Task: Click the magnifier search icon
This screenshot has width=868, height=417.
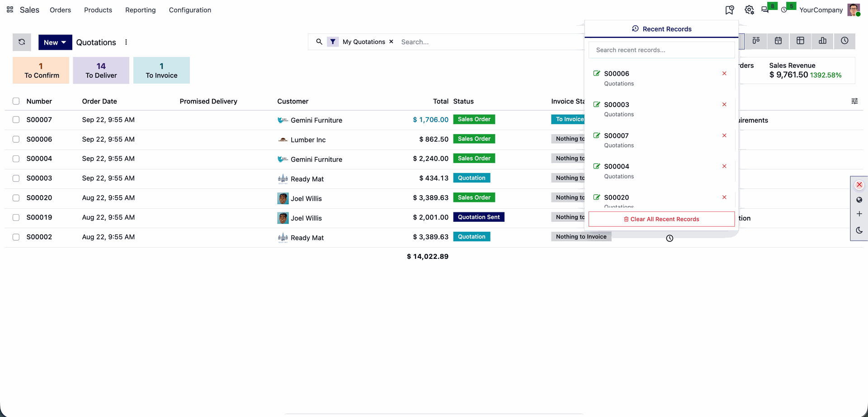Action: pos(319,42)
